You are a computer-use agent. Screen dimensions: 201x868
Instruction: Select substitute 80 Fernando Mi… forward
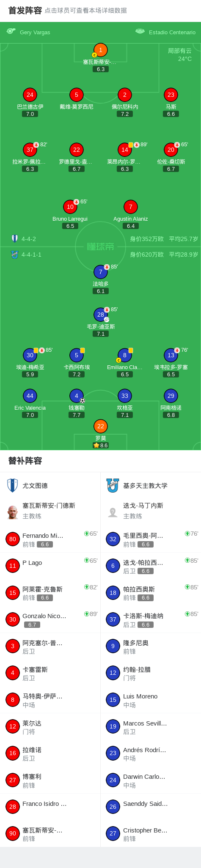[50, 539]
